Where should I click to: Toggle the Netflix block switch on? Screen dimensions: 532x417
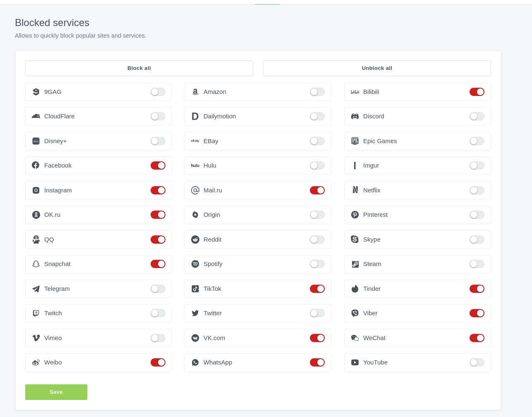click(x=477, y=190)
